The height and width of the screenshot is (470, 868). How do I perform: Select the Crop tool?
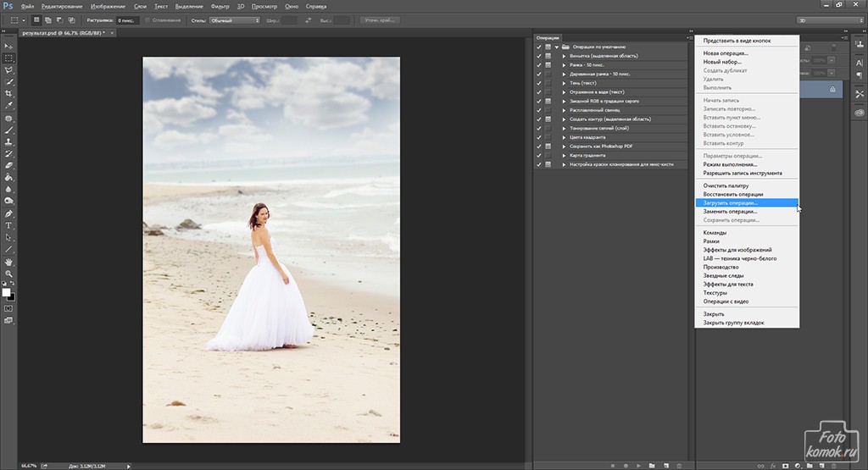(x=8, y=93)
